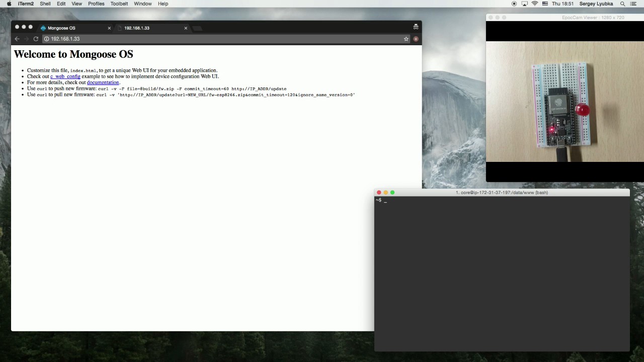Open the AirPlay display menu icon

pyautogui.click(x=524, y=4)
